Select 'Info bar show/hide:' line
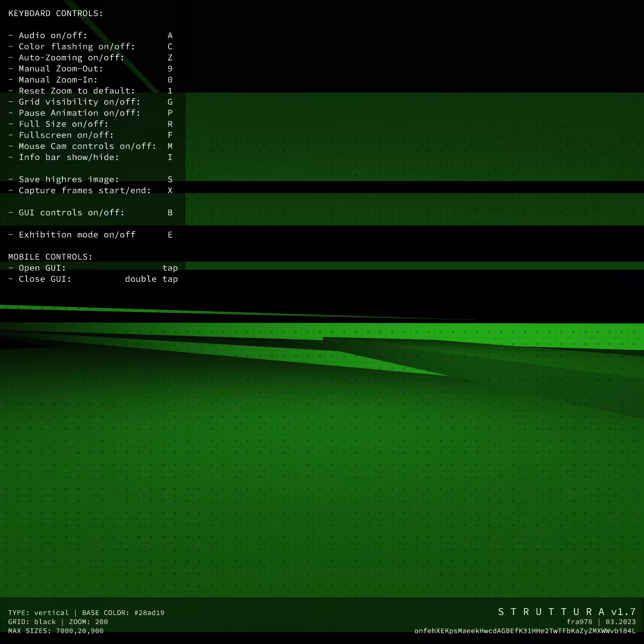Image resolution: width=644 pixels, height=644 pixels. (91, 157)
